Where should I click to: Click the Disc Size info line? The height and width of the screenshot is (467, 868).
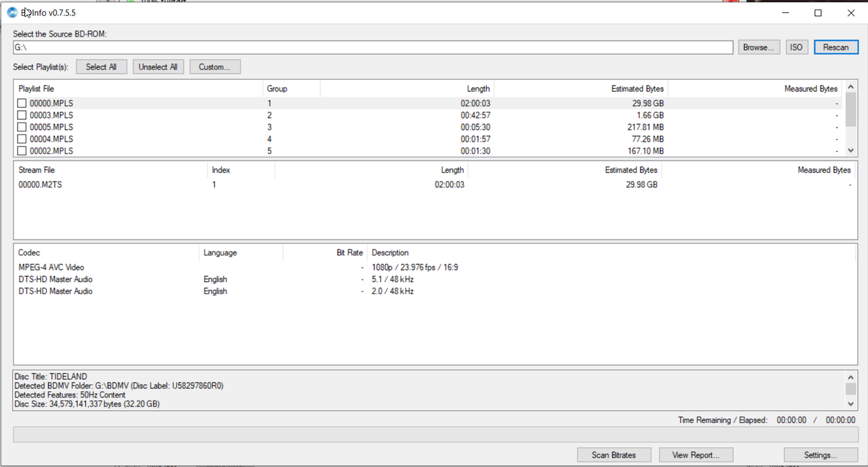tap(87, 404)
